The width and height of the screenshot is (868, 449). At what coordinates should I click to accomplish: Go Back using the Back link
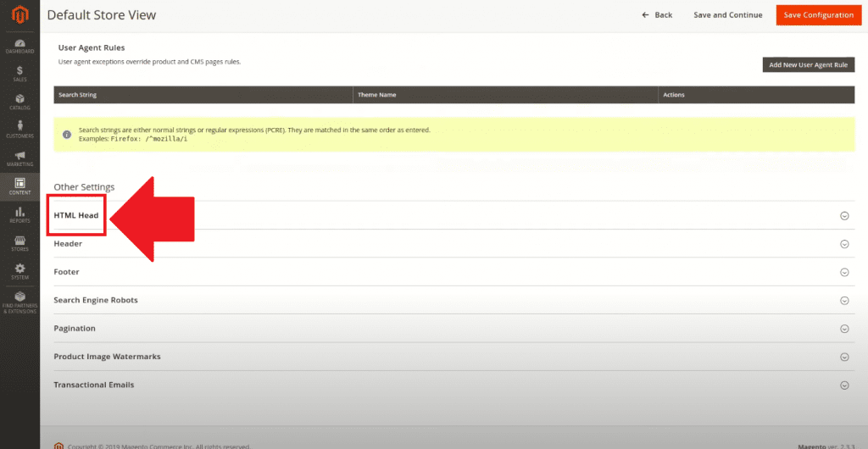coord(657,15)
